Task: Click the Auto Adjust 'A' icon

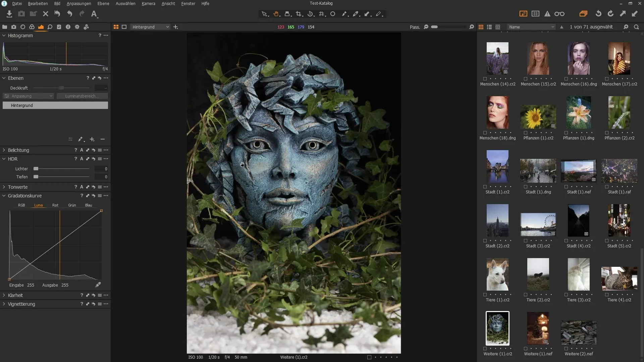Action: click(x=94, y=14)
